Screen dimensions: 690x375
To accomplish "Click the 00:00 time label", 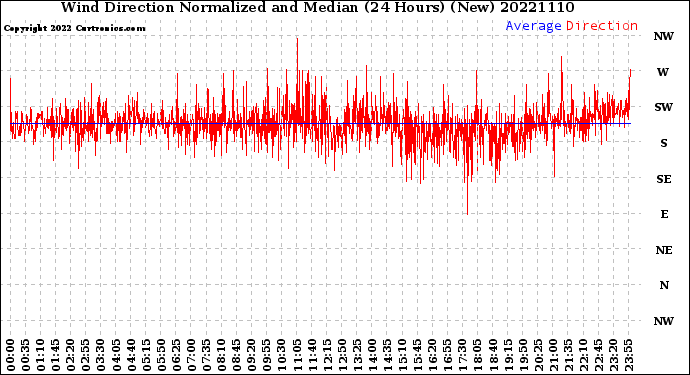I will [x=11, y=356].
